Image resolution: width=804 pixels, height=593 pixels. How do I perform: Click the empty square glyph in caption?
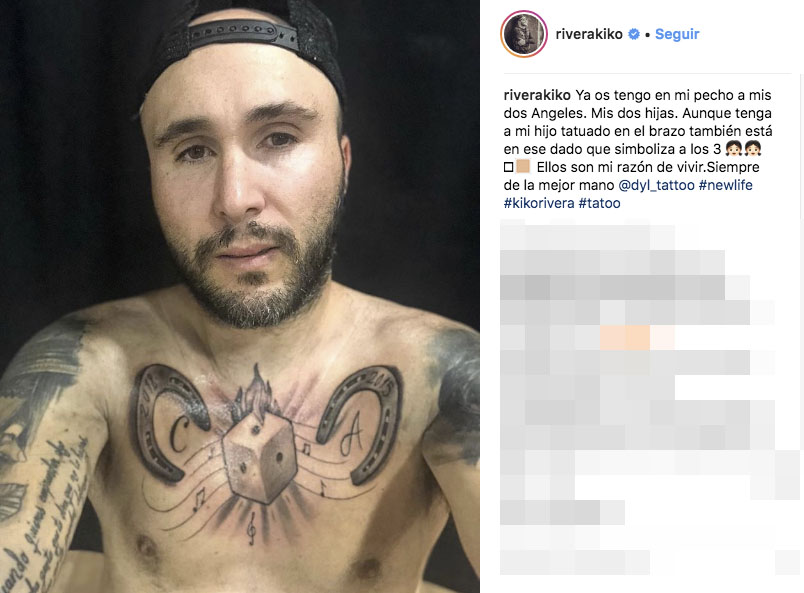pyautogui.click(x=508, y=167)
